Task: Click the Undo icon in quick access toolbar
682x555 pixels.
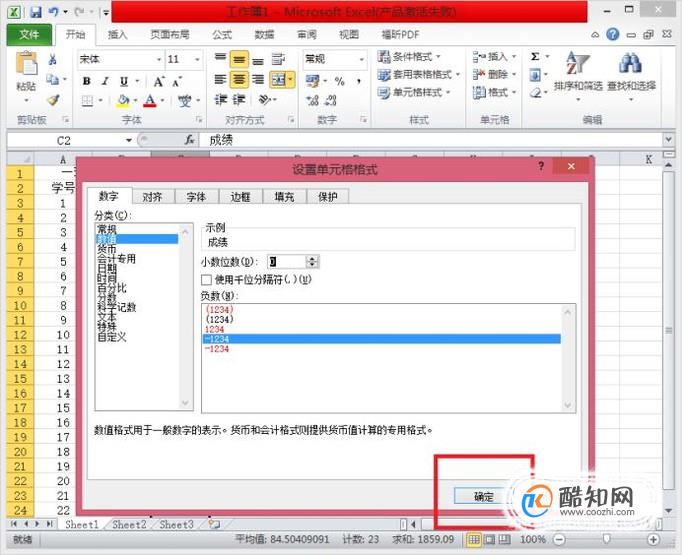Action: tap(53, 12)
